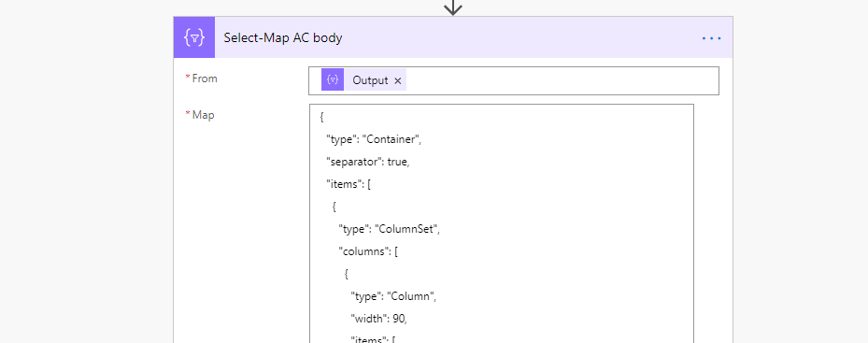Click the "columns": [ line
The image size is (868, 343).
click(368, 251)
